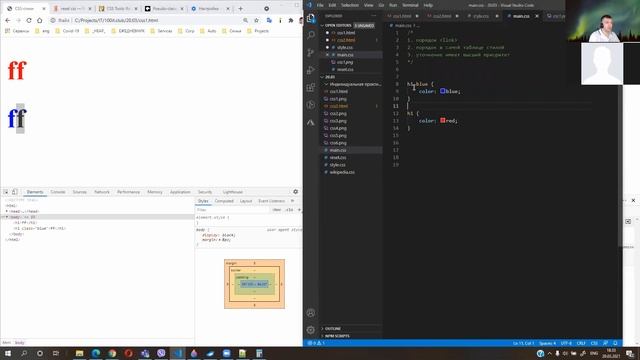
Task: Click the blue color swatch in main.css
Action: 442,91
